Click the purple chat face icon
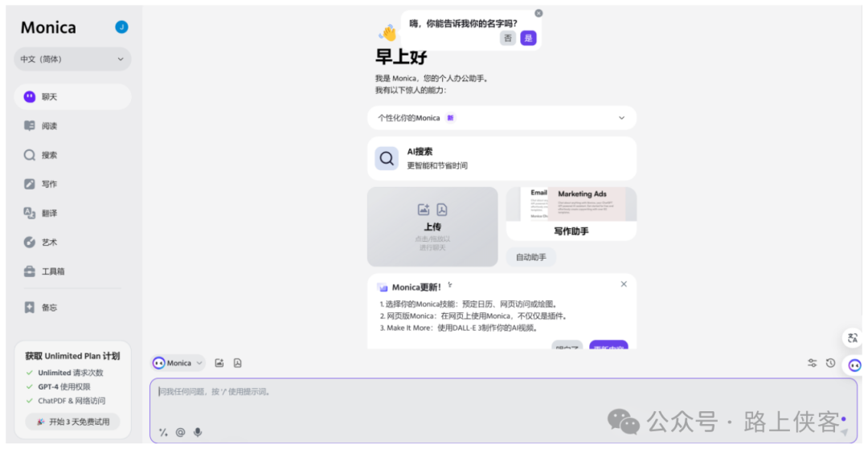The width and height of the screenshot is (868, 457). pyautogui.click(x=30, y=97)
